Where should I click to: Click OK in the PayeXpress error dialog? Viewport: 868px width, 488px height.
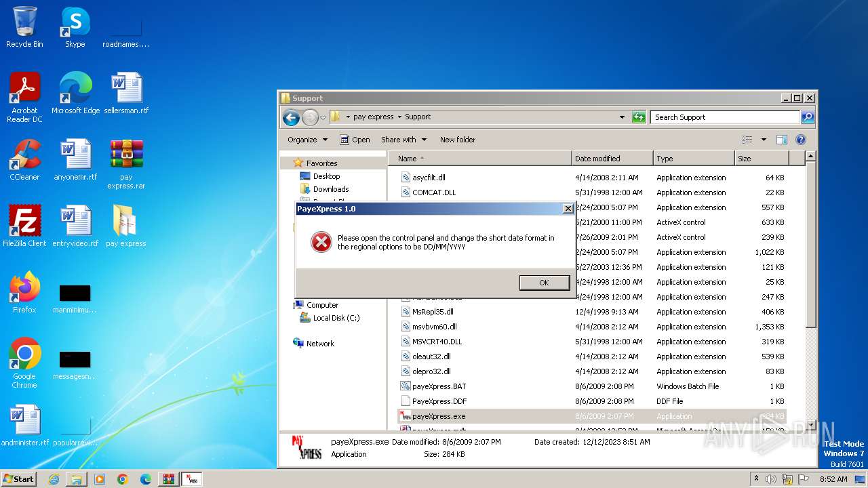pyautogui.click(x=544, y=283)
